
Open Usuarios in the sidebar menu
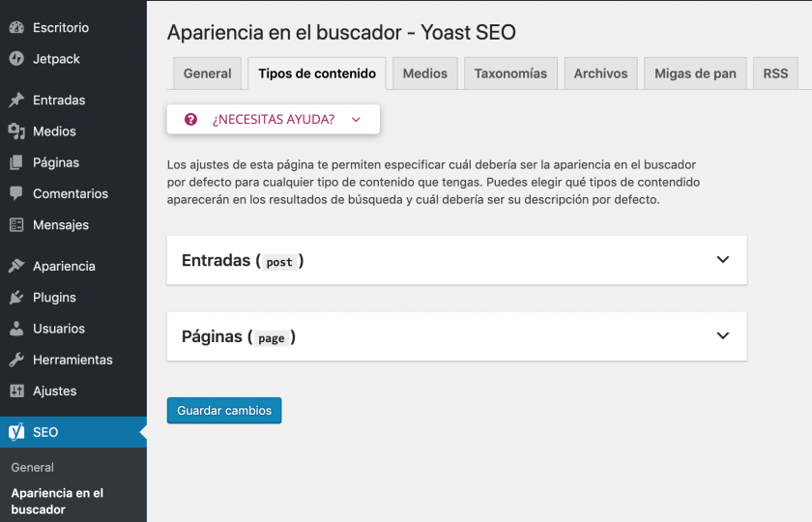coord(58,329)
